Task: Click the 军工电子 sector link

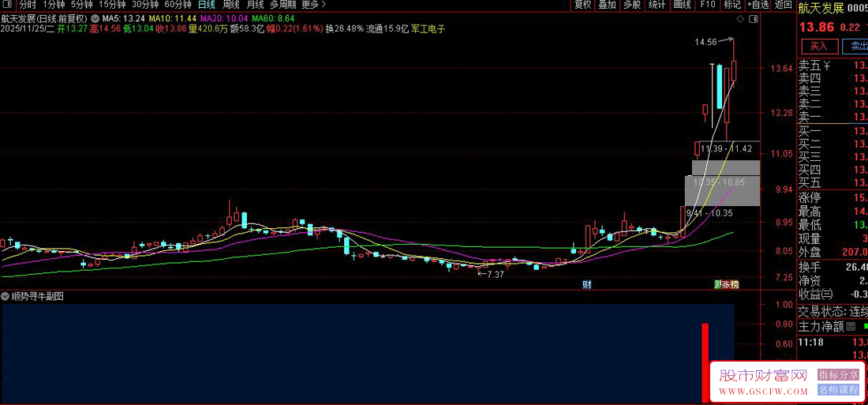Action: coord(428,28)
